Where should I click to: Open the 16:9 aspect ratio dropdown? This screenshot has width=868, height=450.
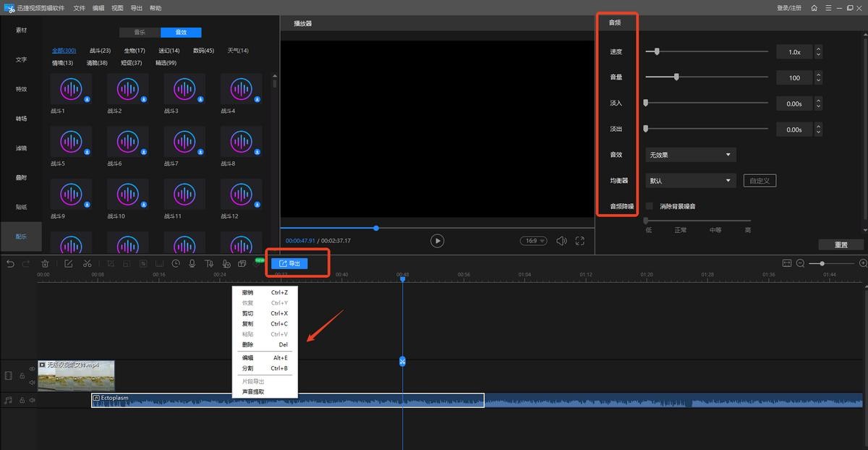[534, 241]
